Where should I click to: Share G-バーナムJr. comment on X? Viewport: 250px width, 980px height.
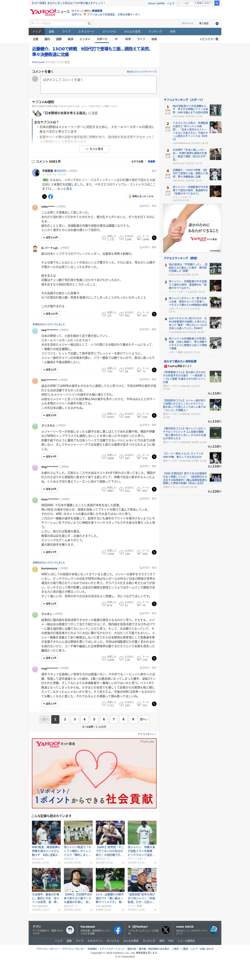point(154,314)
